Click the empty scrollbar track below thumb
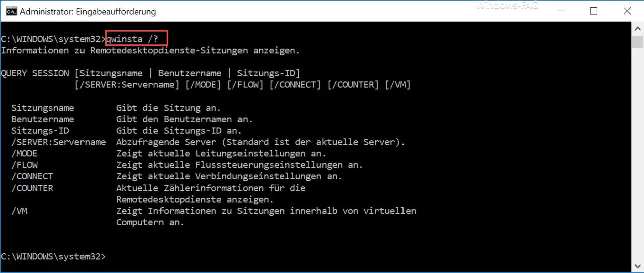 point(637,155)
